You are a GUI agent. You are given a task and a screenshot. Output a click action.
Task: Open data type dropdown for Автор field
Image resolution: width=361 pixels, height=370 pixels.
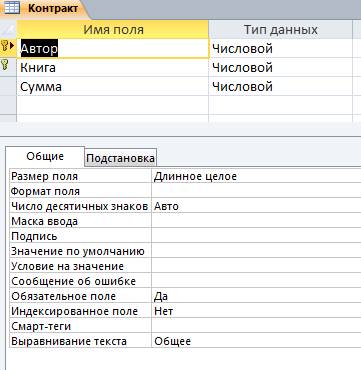pyautogui.click(x=280, y=49)
